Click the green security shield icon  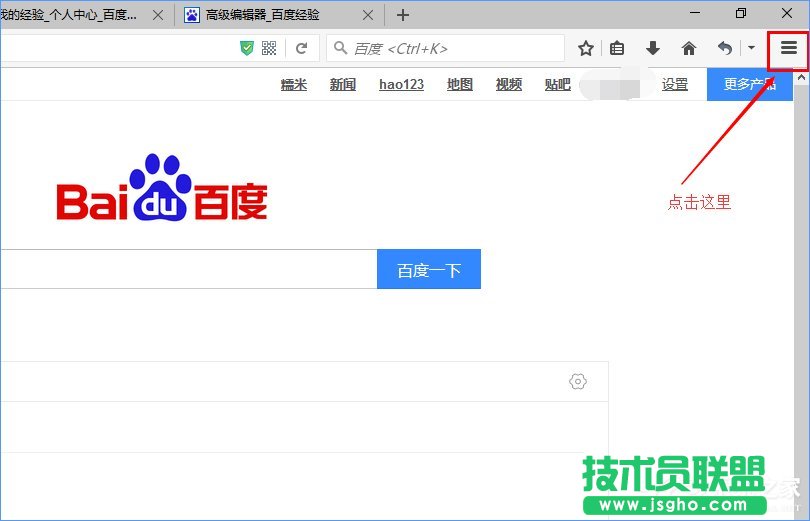coord(247,49)
